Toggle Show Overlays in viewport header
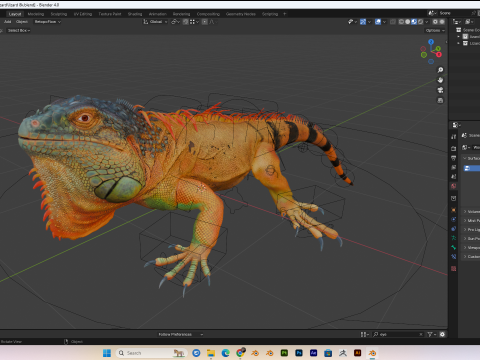 [378, 22]
